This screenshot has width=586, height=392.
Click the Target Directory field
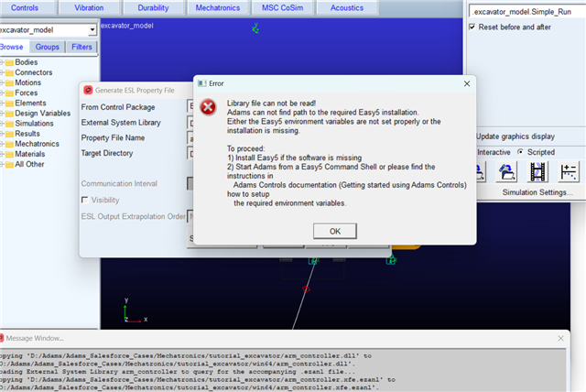coord(190,153)
